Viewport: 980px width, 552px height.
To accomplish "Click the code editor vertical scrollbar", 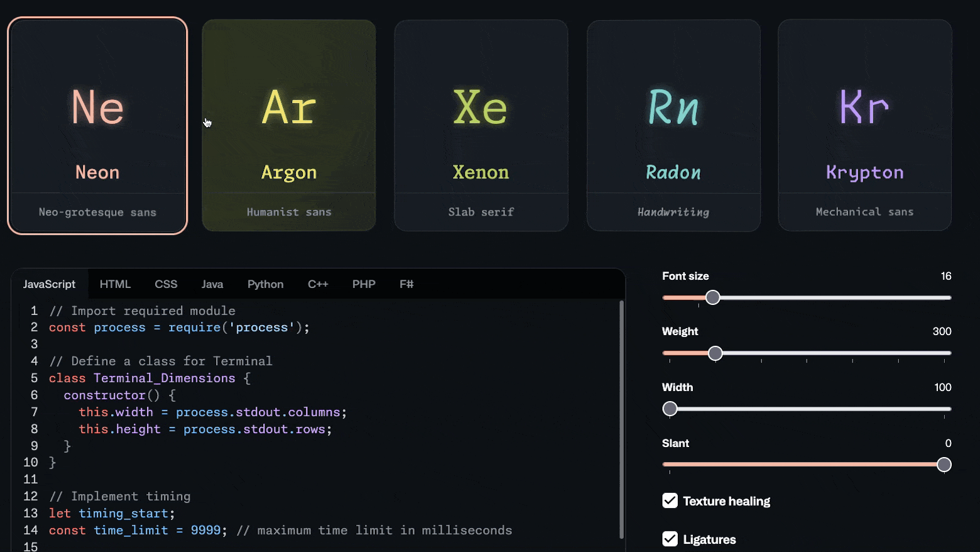I will click(x=622, y=418).
